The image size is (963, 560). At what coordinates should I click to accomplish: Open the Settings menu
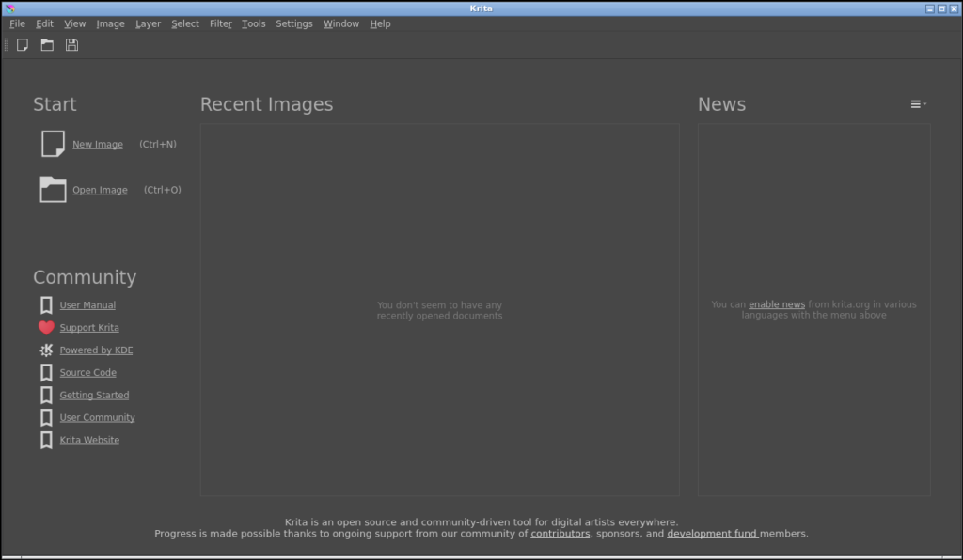tap(294, 23)
